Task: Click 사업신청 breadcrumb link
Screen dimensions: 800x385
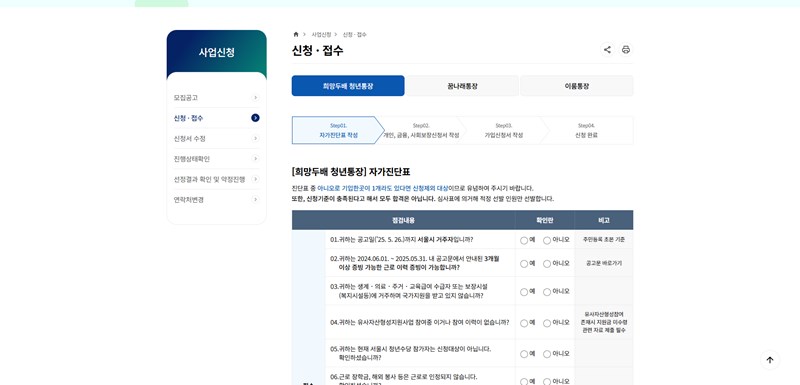Action: [x=321, y=34]
